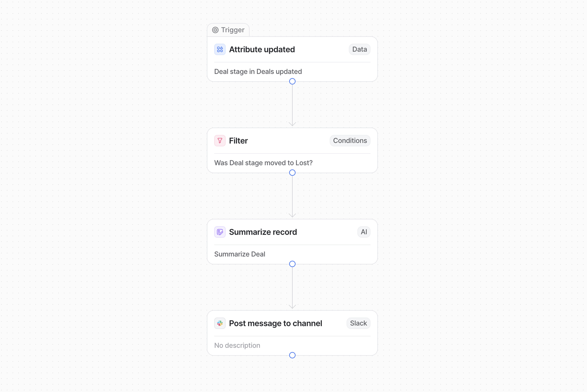Select the Filter block title

(x=238, y=141)
